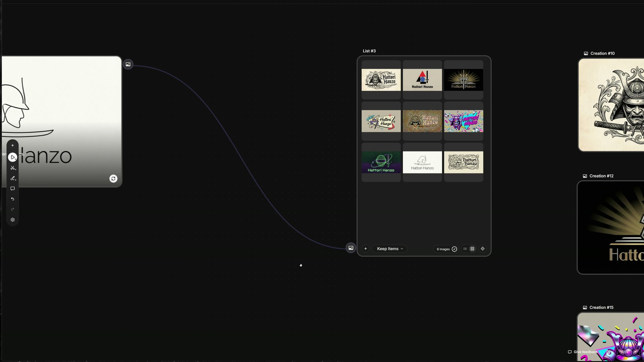
Task: Activate the comment tool in left toolbar
Action: 12,189
